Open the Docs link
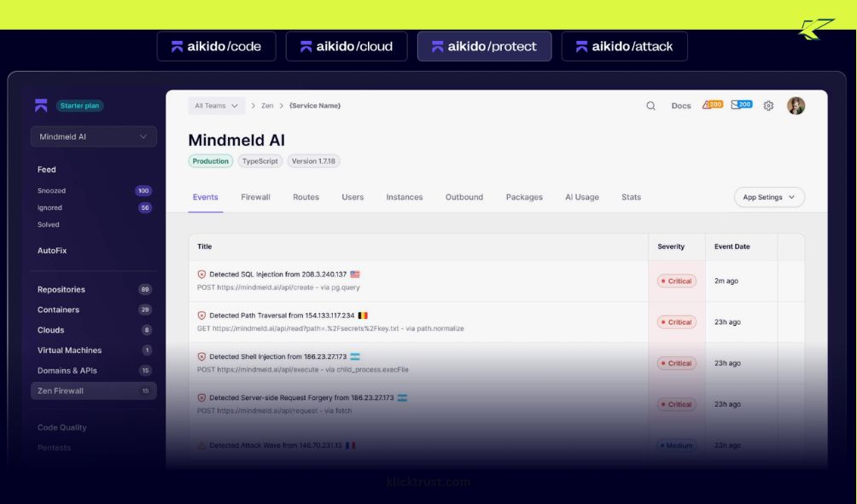This screenshot has width=857, height=504. [x=680, y=106]
